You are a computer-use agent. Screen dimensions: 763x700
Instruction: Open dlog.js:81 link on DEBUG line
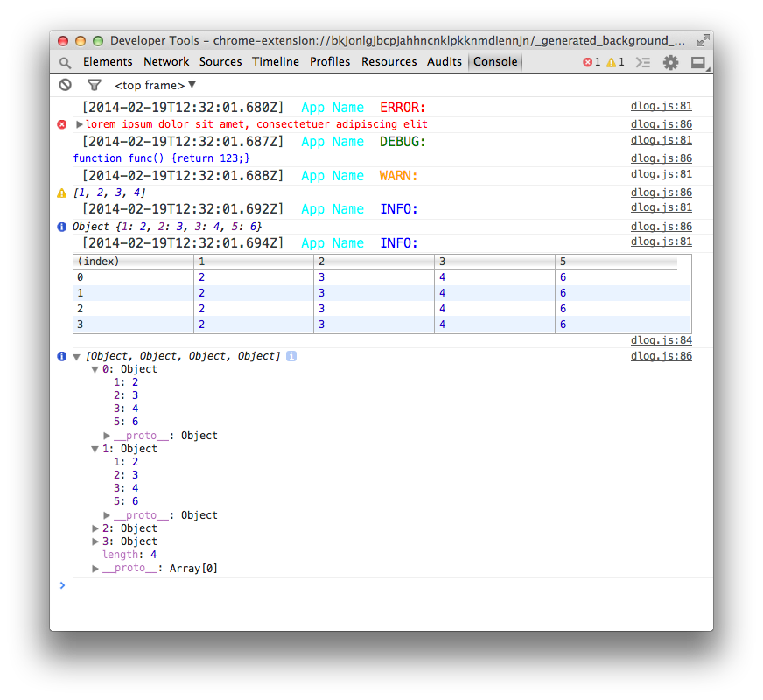coord(661,140)
